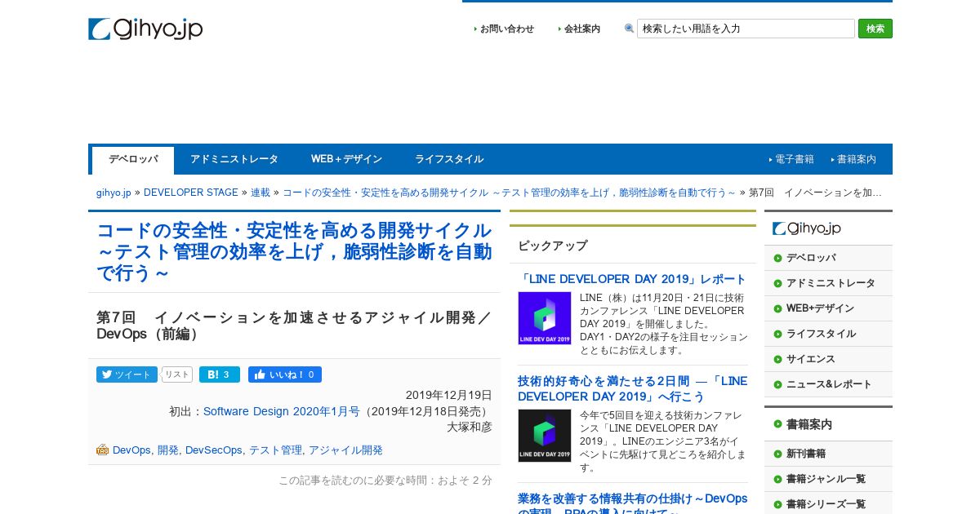This screenshot has height=514, width=980.
Task: Open Software Design 2020年1月号 link
Action: click(282, 411)
